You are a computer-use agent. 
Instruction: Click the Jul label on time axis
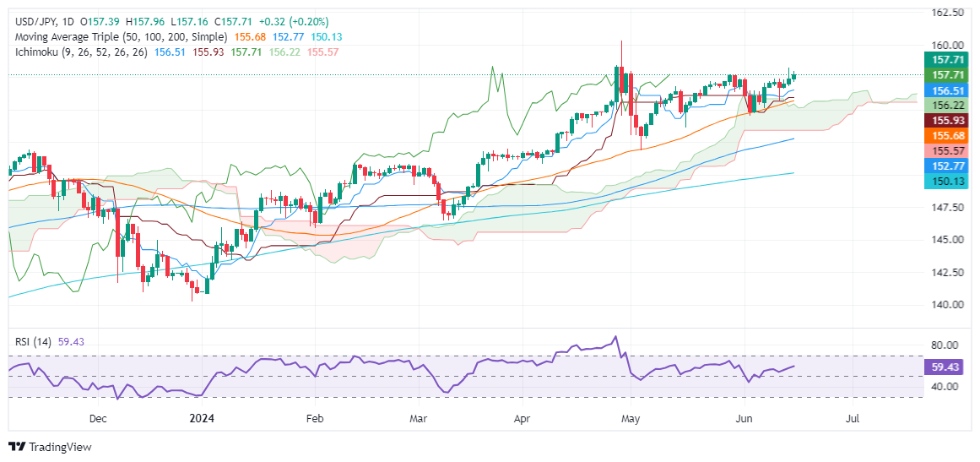coord(853,418)
